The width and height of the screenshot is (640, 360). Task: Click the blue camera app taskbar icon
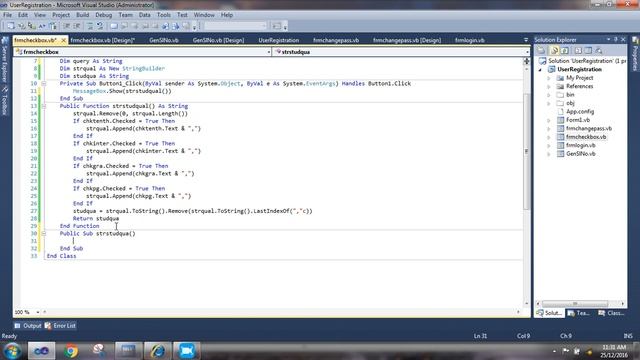pyautogui.click(x=187, y=351)
